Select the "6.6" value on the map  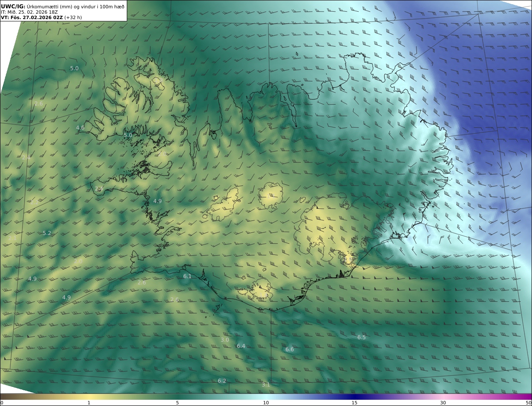tap(290, 350)
